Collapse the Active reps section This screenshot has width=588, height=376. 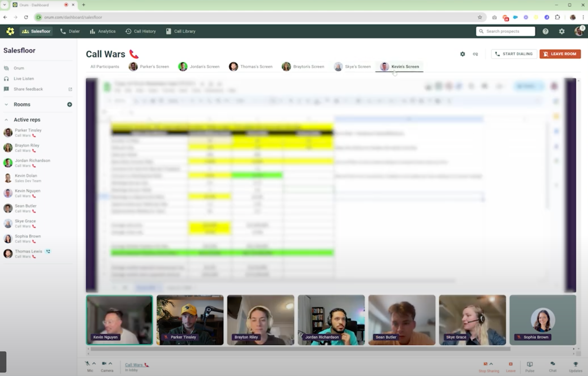tap(6, 120)
